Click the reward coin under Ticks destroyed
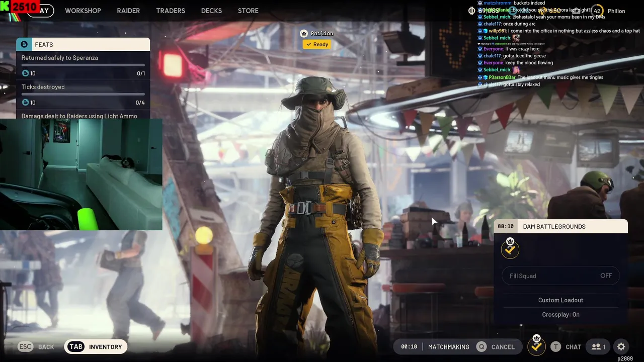Image resolution: width=644 pixels, height=362 pixels. click(25, 103)
